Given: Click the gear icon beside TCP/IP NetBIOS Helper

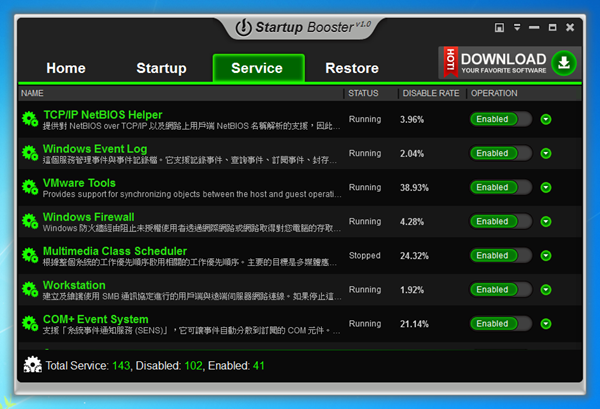Looking at the screenshot, I should pyautogui.click(x=30, y=119).
